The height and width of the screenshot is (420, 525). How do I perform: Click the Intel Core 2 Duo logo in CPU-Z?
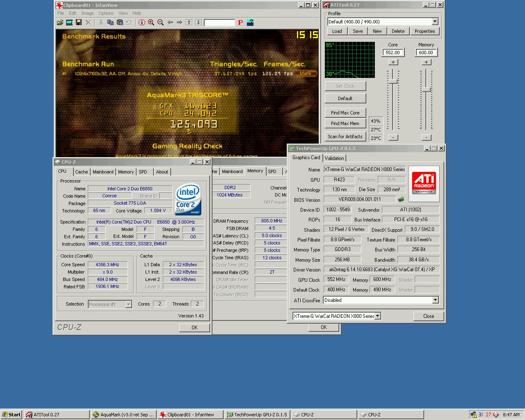pyautogui.click(x=188, y=199)
